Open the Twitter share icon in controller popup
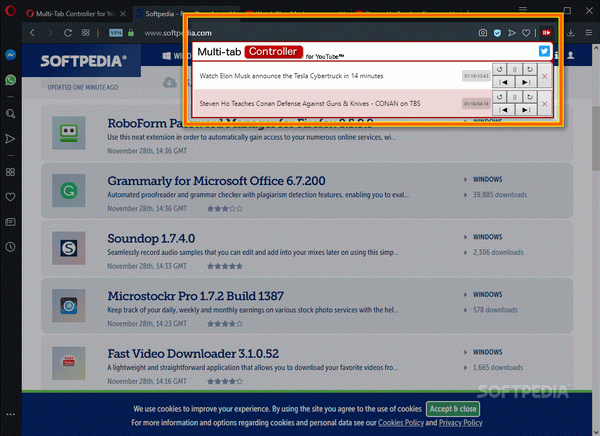Viewport: 600px width, 436px height. click(x=544, y=51)
